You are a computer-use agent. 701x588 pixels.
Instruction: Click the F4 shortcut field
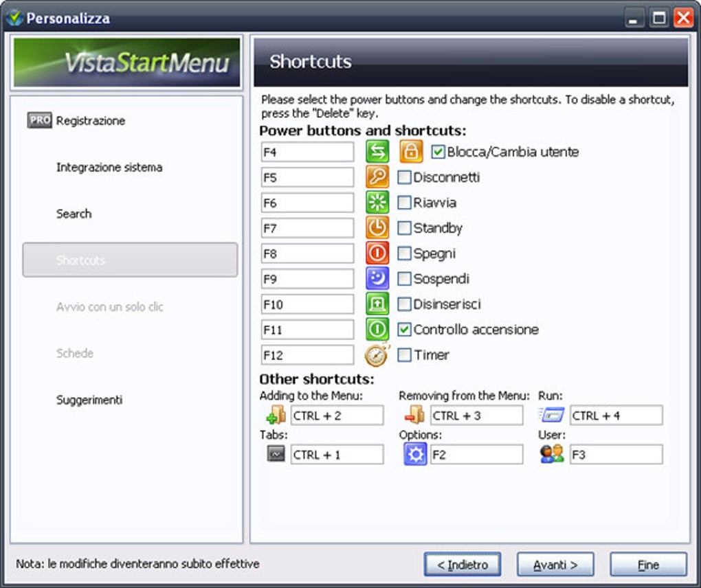[x=308, y=152]
